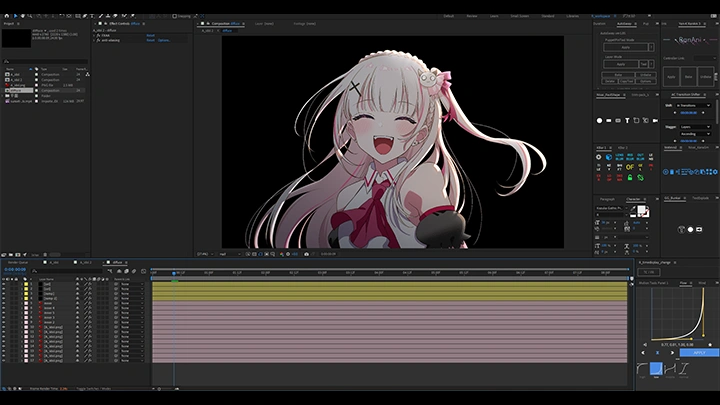Select the Pen tool

click(x=84, y=16)
